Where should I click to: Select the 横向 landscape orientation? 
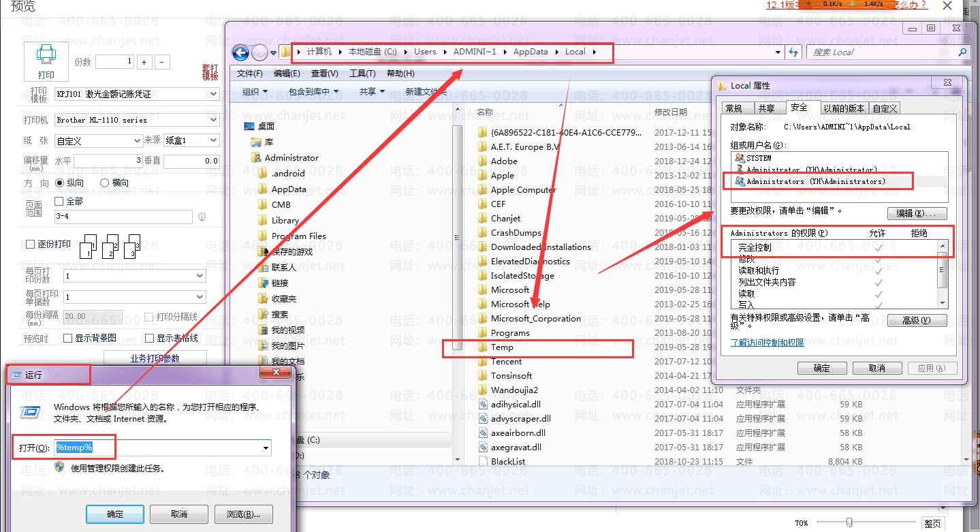point(104,183)
